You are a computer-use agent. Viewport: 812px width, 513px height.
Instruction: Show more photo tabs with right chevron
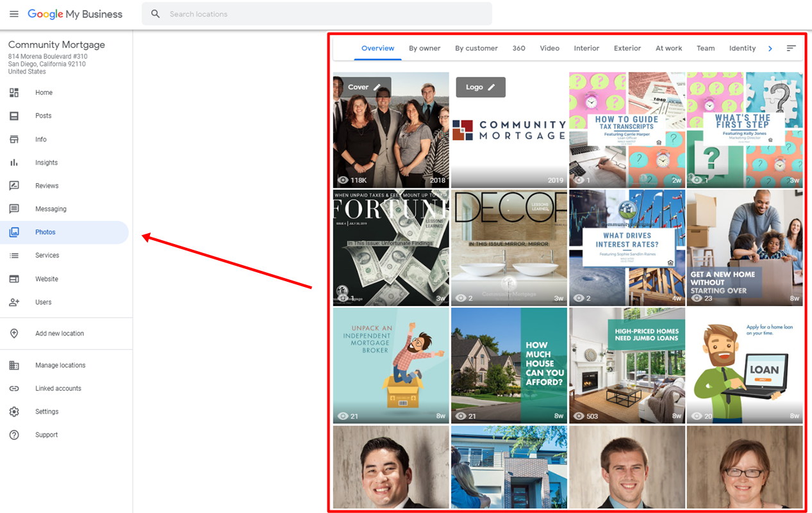click(x=770, y=49)
